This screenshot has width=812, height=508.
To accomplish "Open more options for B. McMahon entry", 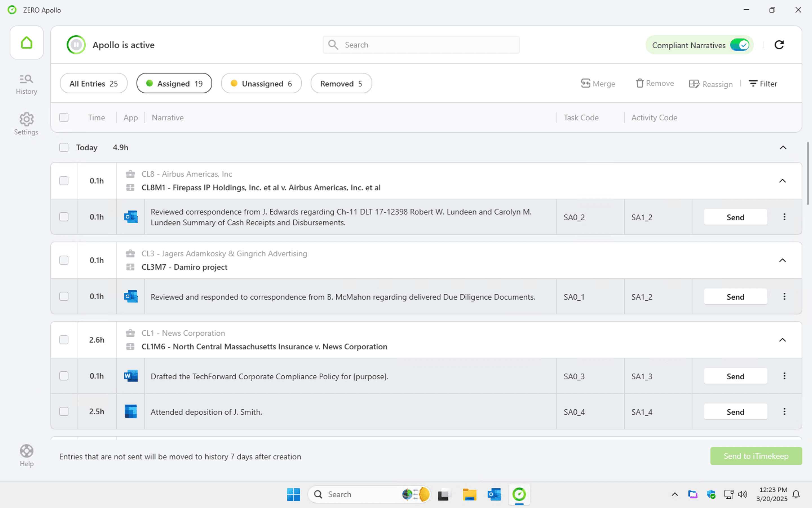I will click(784, 296).
